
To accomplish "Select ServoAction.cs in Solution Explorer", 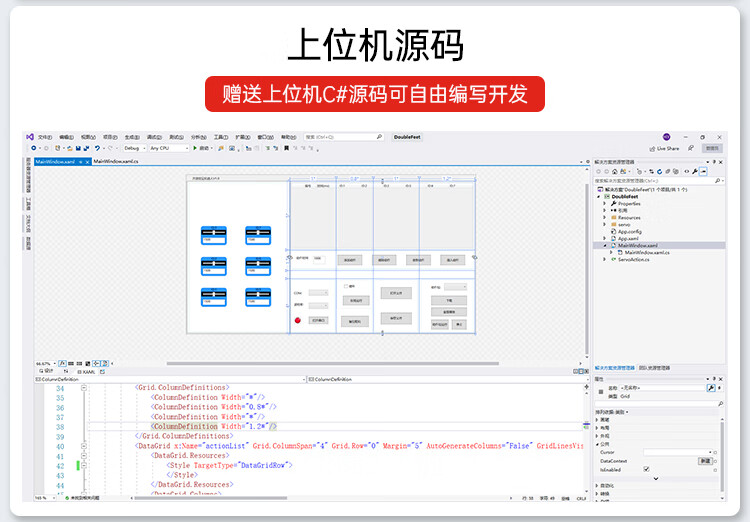I will click(x=633, y=259).
